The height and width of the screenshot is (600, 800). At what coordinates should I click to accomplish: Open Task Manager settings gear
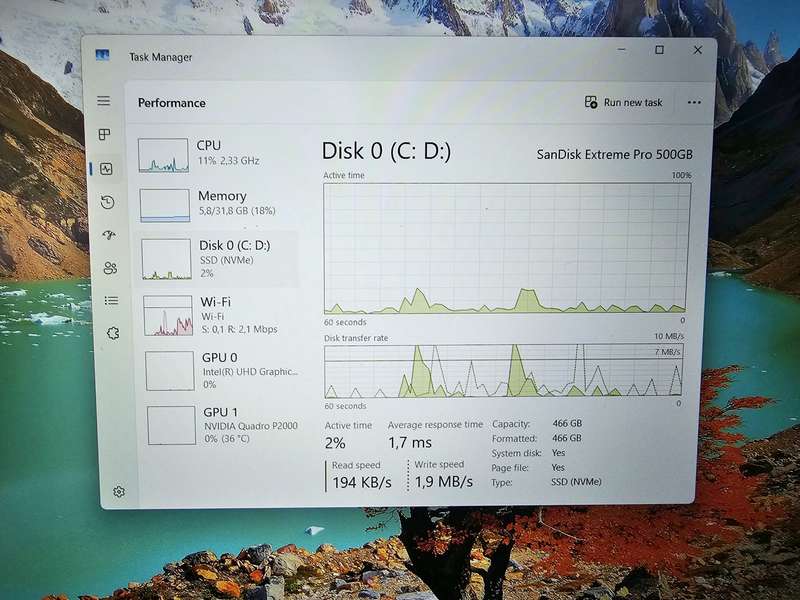pos(119,491)
